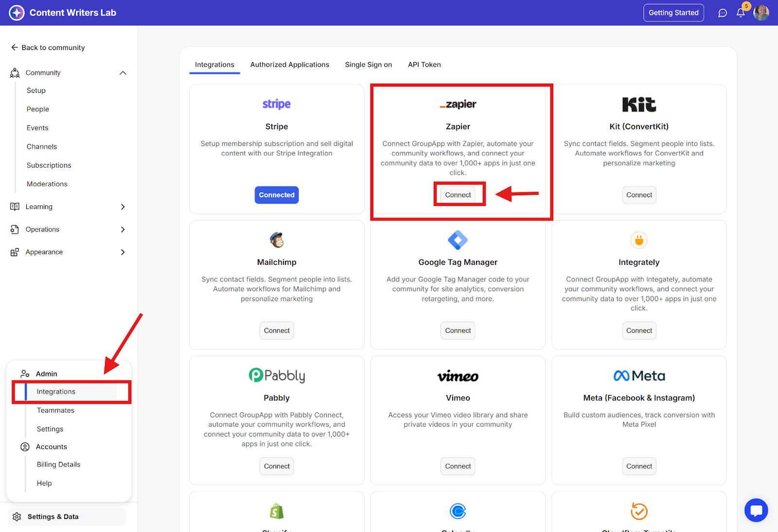Image resolution: width=778 pixels, height=532 pixels.
Task: Click the Getting Started button
Action: click(x=673, y=13)
